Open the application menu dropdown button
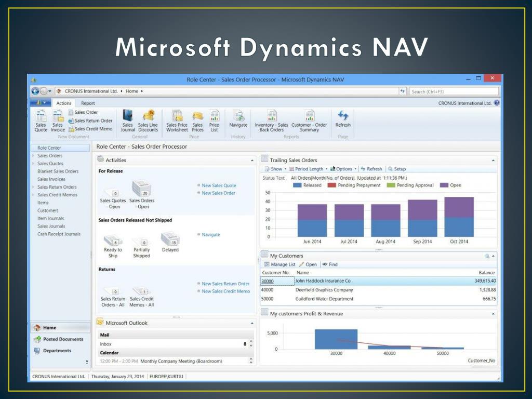532x399 pixels. click(x=41, y=102)
